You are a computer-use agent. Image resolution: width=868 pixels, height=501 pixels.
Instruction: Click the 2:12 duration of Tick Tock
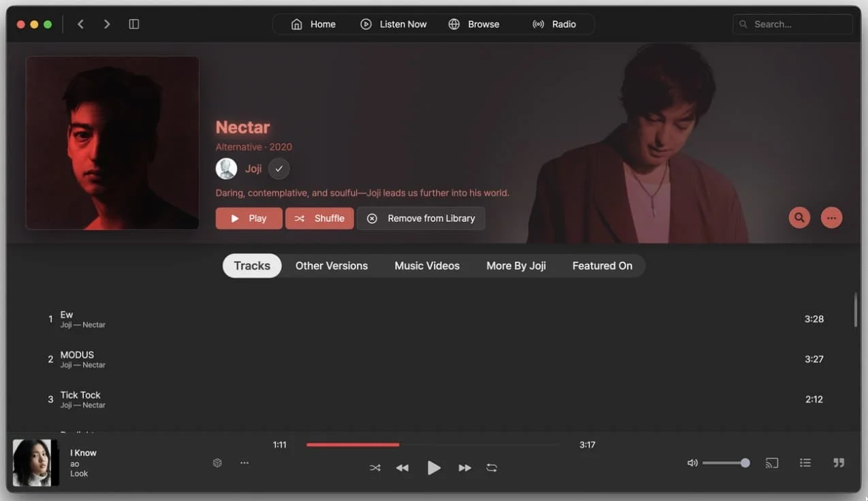(x=814, y=399)
